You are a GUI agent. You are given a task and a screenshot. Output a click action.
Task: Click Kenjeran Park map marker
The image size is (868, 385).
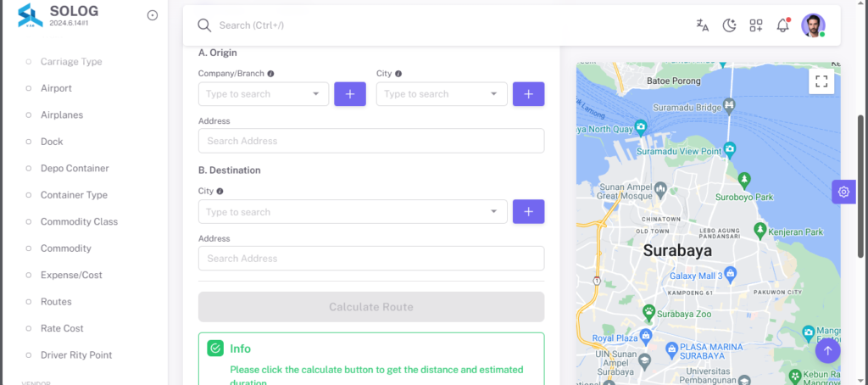coord(760,229)
